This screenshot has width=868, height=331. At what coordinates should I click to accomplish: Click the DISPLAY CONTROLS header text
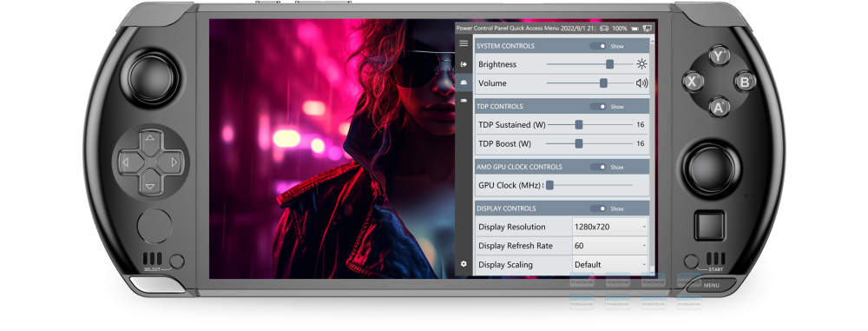(x=506, y=209)
